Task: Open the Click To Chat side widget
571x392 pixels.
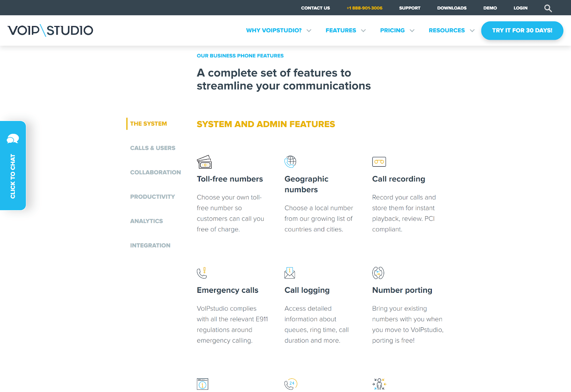Action: tap(13, 166)
